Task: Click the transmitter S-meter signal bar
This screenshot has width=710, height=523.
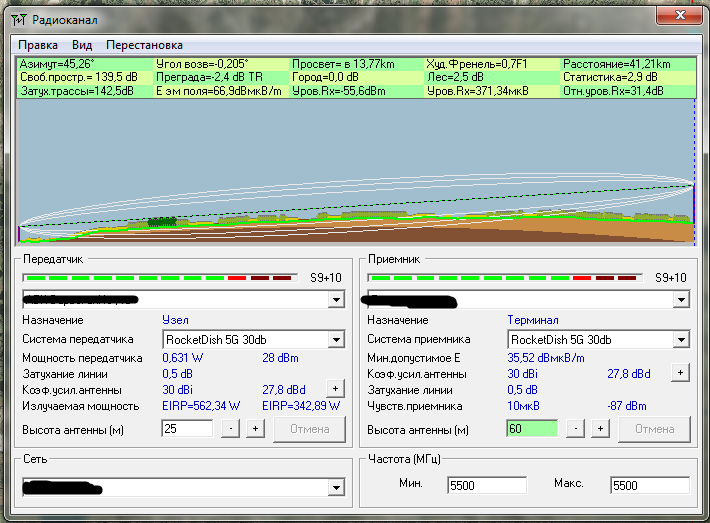Action: pos(159,277)
